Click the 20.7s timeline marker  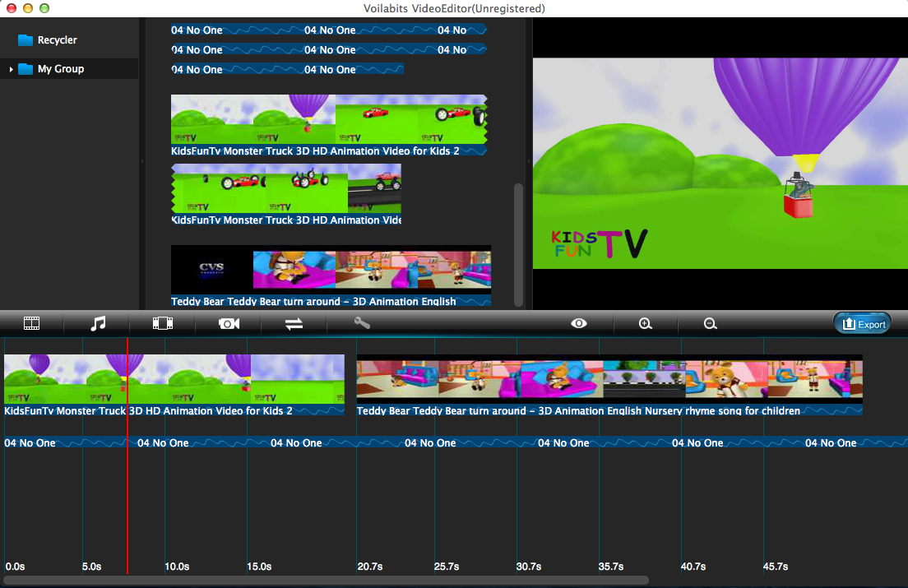tap(370, 567)
